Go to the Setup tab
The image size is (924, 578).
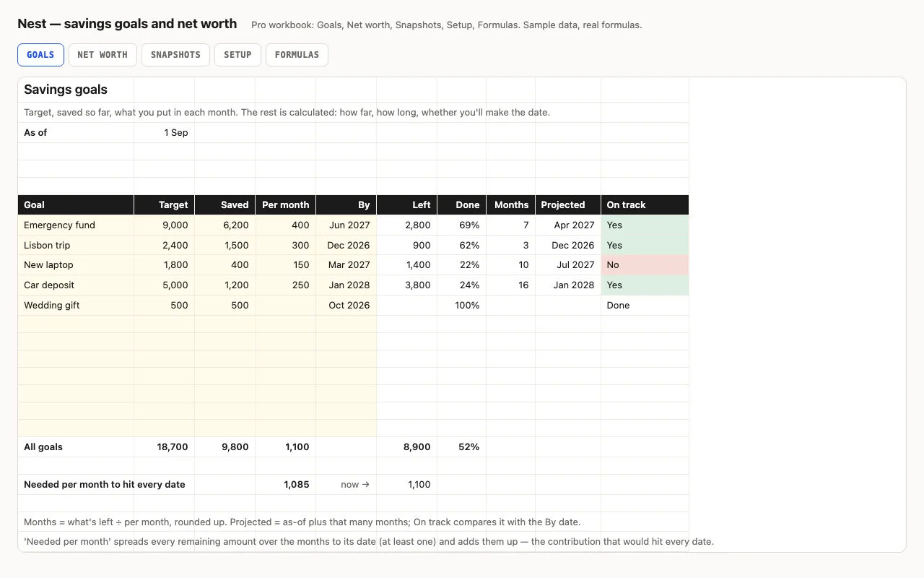coord(237,55)
